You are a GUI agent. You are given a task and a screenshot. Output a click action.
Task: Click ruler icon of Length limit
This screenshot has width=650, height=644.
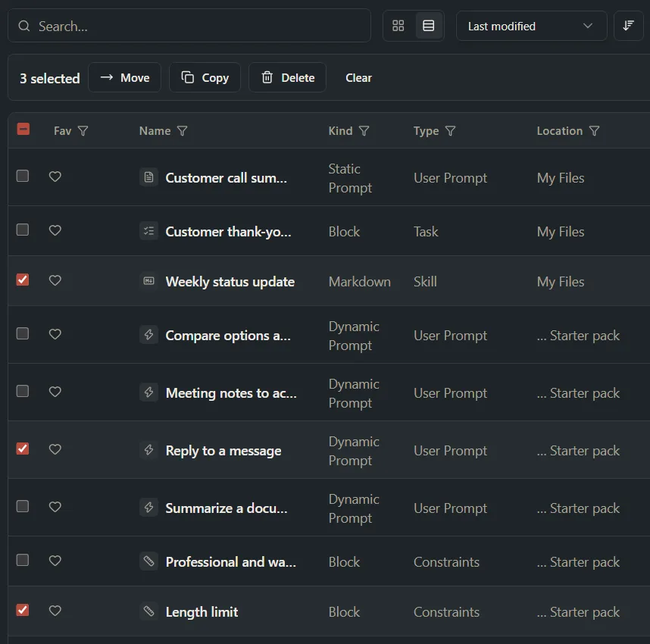[148, 611]
